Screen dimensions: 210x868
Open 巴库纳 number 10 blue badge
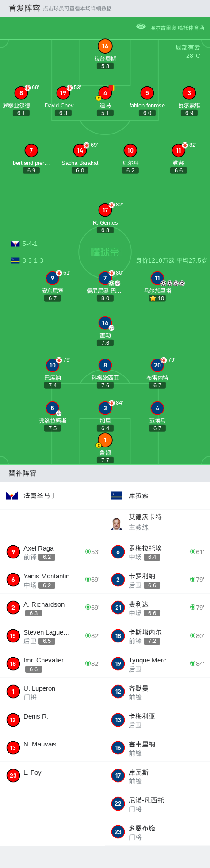53,365
